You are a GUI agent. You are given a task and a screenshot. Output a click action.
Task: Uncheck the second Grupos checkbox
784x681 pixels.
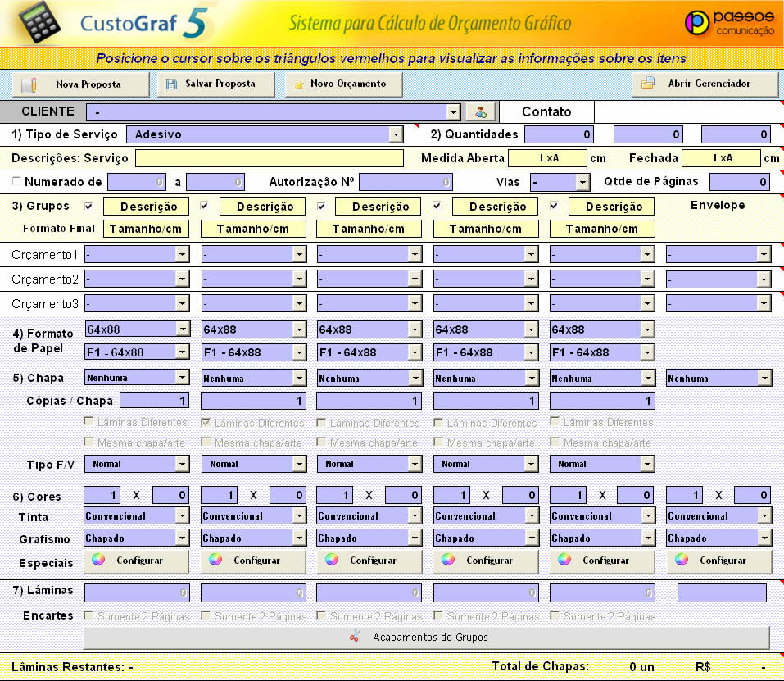click(204, 206)
